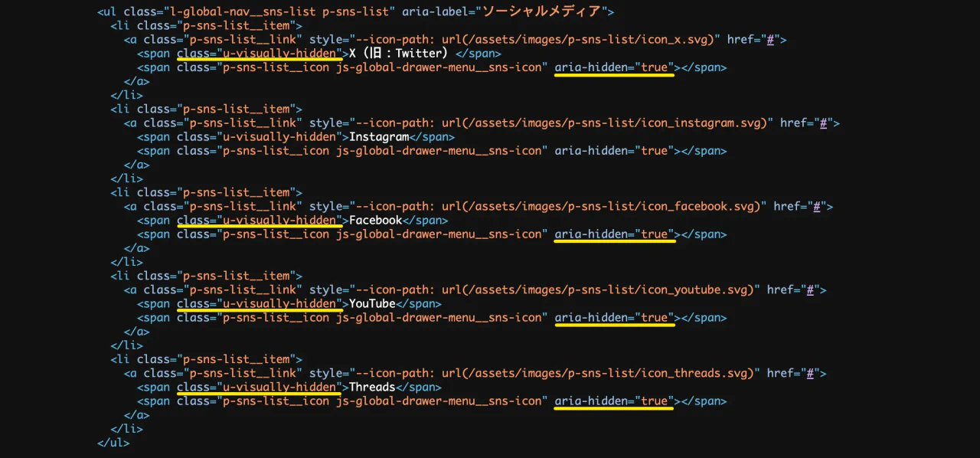Click the "YouTube" visually hidden span text
Image resolution: width=980 pixels, height=458 pixels.
coord(372,304)
